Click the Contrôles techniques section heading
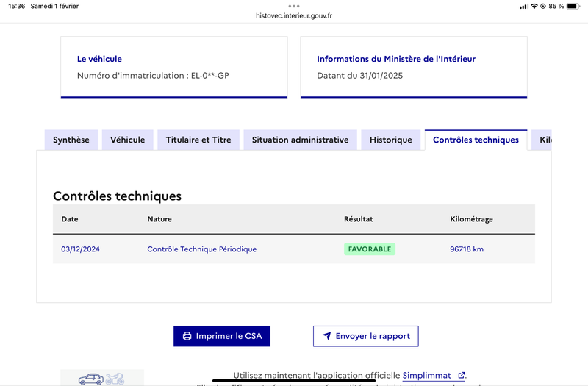This screenshot has height=386, width=588. 117,196
